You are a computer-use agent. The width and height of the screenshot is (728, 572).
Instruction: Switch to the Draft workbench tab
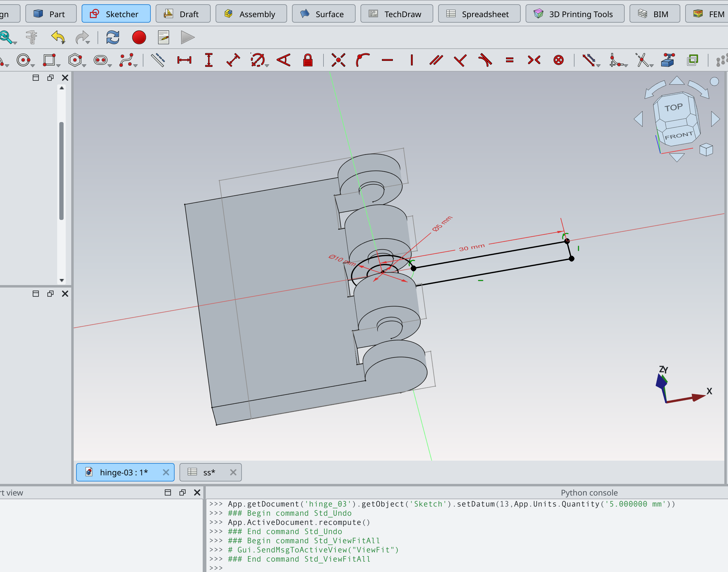pos(183,14)
